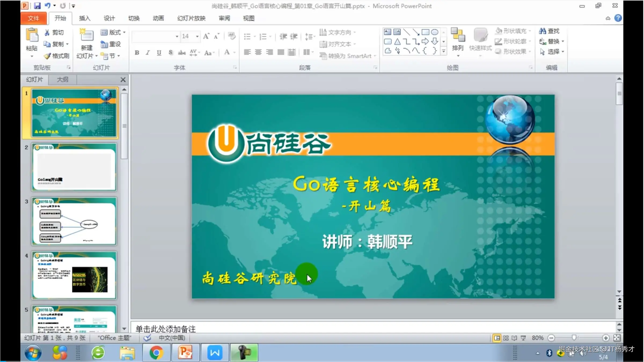Image resolution: width=644 pixels, height=362 pixels.
Task: Open the font size dropdown
Action: (x=197, y=36)
